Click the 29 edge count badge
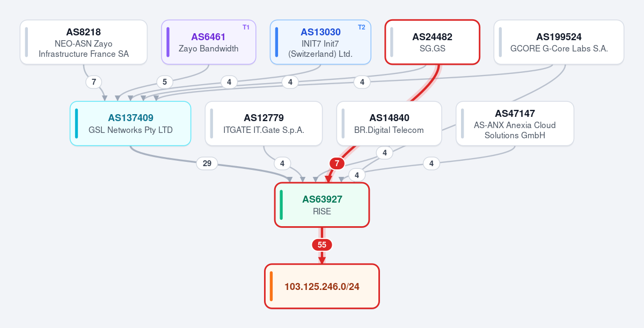 pyautogui.click(x=207, y=163)
